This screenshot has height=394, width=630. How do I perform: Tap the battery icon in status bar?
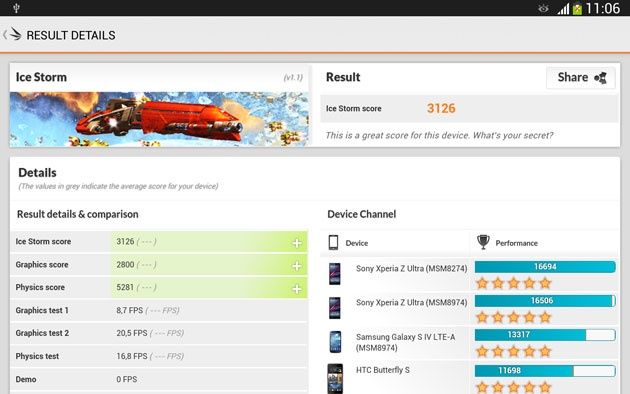[577, 9]
